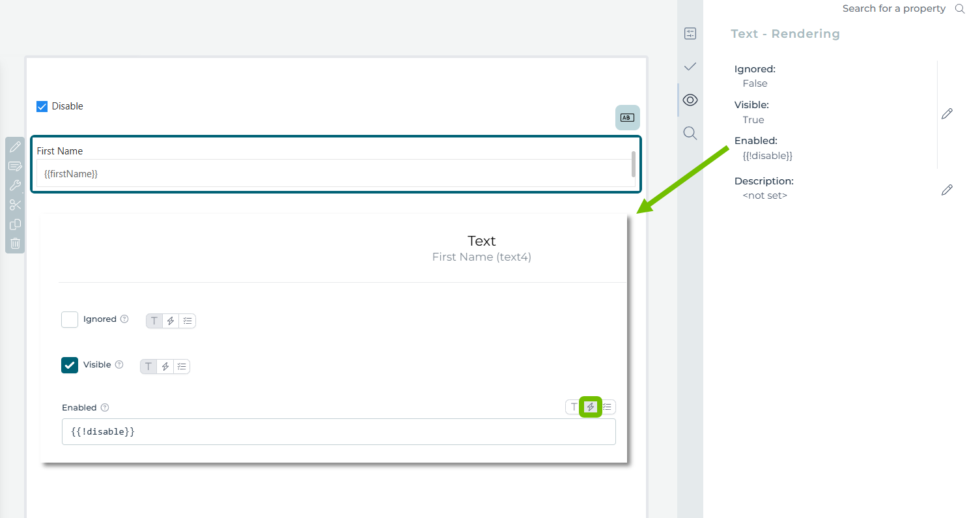Click the copy icon in left toolbar
This screenshot has height=518, width=980.
pyautogui.click(x=15, y=224)
